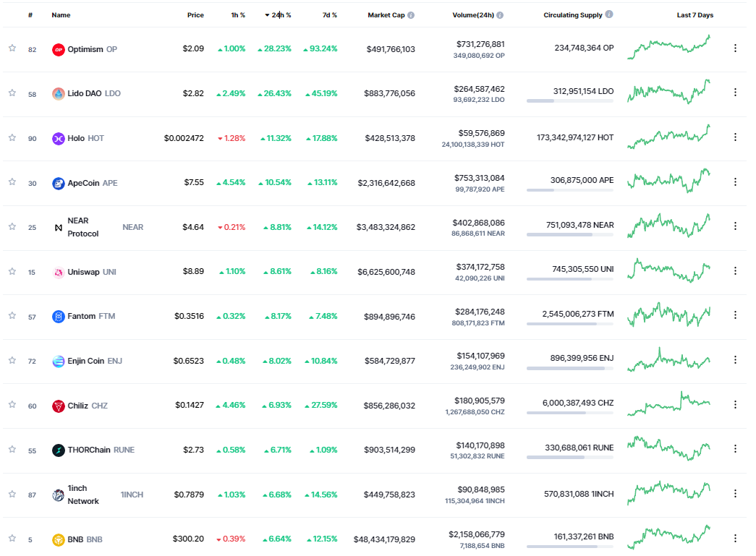Viewport: 756px width, 556px height.
Task: Open the Holo row three-dot menu
Action: [x=735, y=137]
